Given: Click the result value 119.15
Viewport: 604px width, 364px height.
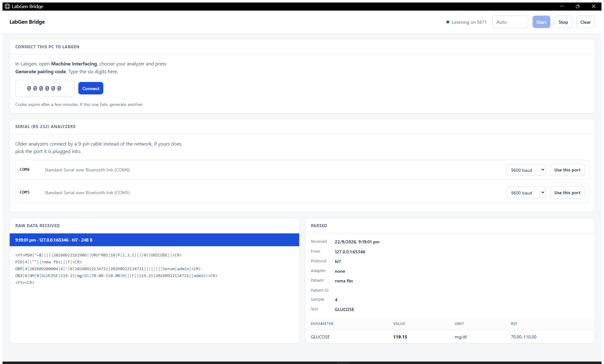Looking at the screenshot, I should point(400,337).
